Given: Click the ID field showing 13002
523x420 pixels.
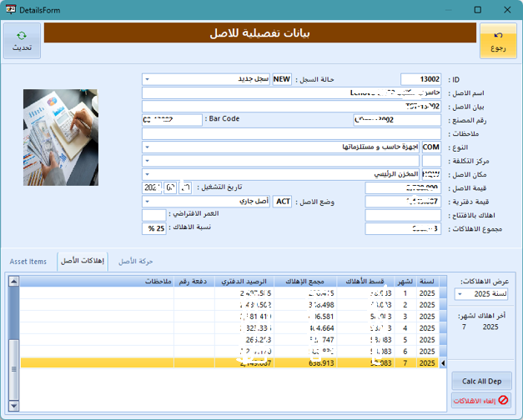Looking at the screenshot, I should coord(421,79).
